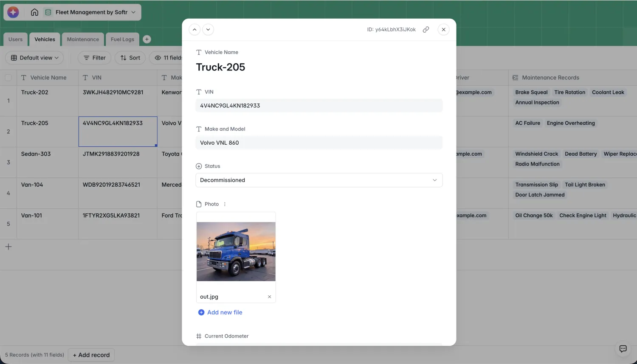Click the Make and Model input field
The height and width of the screenshot is (364, 637).
[x=319, y=143]
